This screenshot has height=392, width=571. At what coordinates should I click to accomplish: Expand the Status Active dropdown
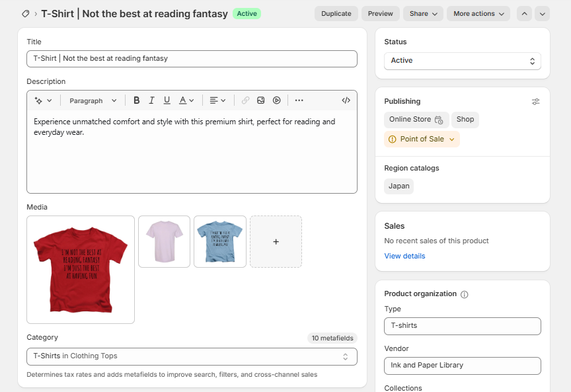click(x=462, y=61)
